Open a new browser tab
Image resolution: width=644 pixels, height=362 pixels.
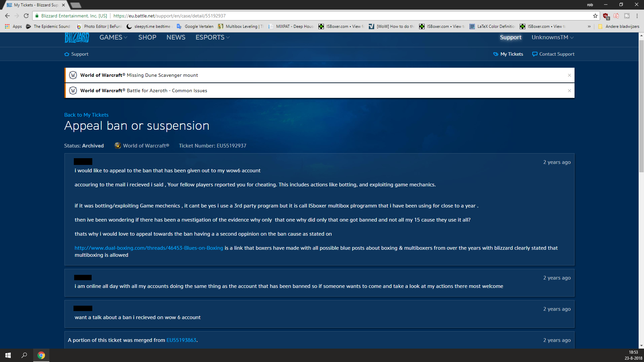pyautogui.click(x=76, y=5)
